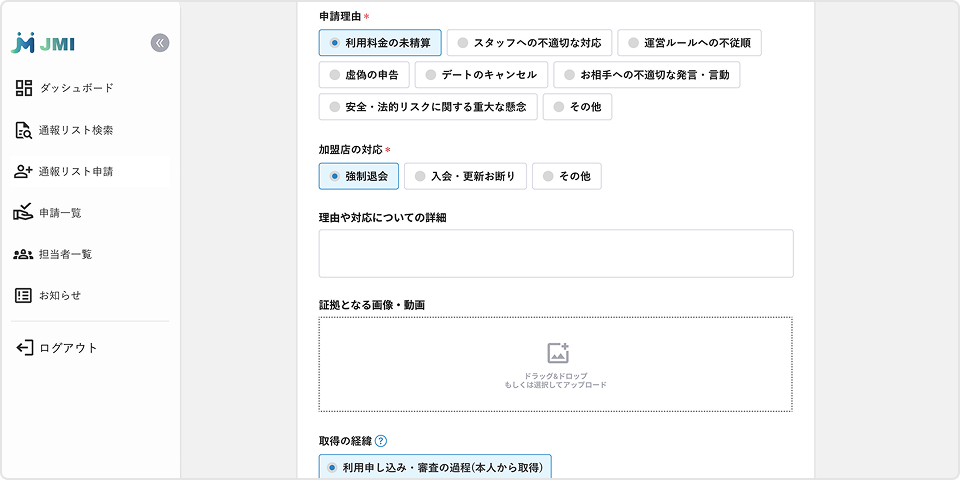Collapse the sidebar with double-chevron button

pos(160,42)
